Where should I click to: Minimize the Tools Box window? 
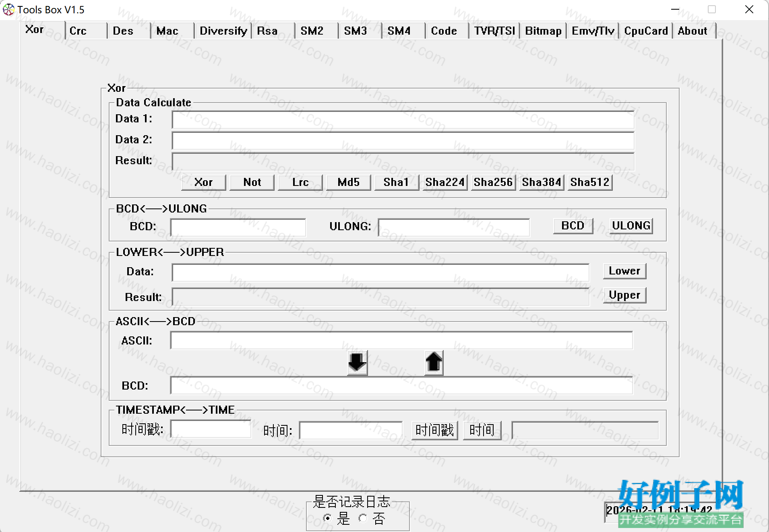[x=675, y=9]
